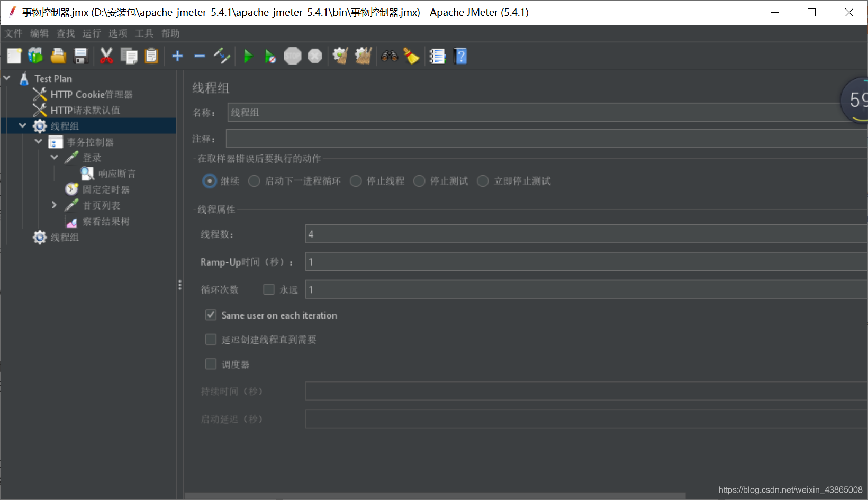The height and width of the screenshot is (500, 868).
Task: Toggle selected elements enable state icon
Action: (x=222, y=56)
